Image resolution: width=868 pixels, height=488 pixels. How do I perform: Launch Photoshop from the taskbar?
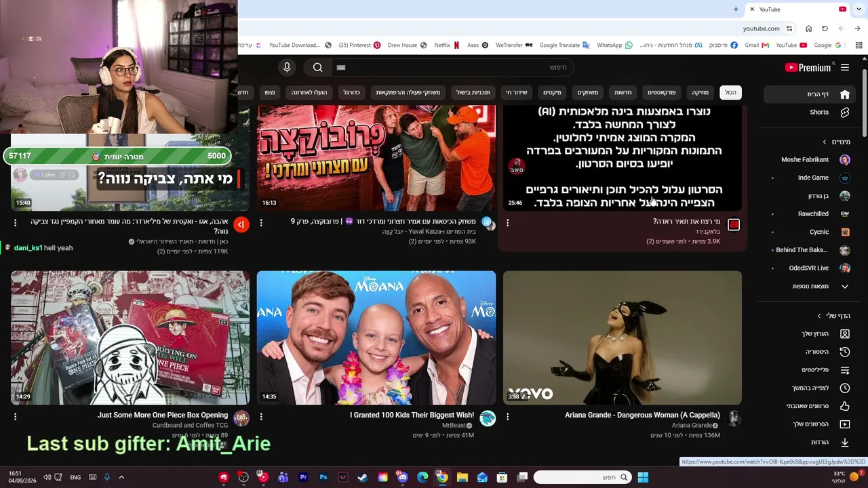323,477
